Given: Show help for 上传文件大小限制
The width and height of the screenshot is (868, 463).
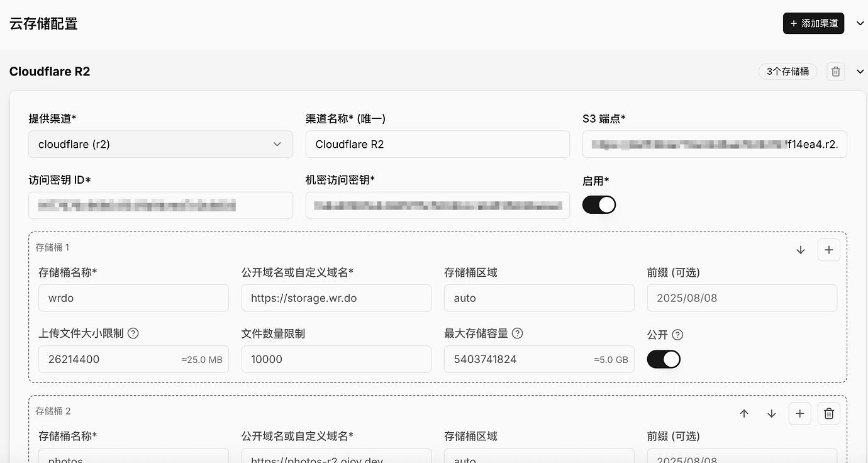Looking at the screenshot, I should [x=133, y=333].
